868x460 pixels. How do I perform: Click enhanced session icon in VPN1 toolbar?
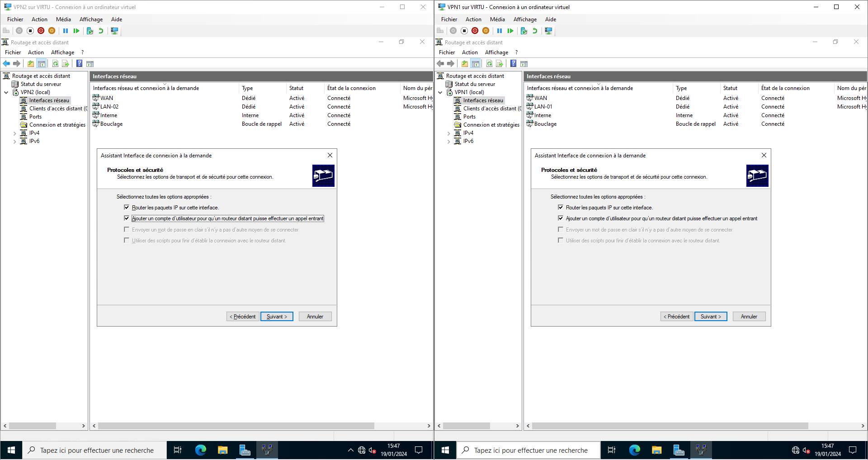pos(548,31)
